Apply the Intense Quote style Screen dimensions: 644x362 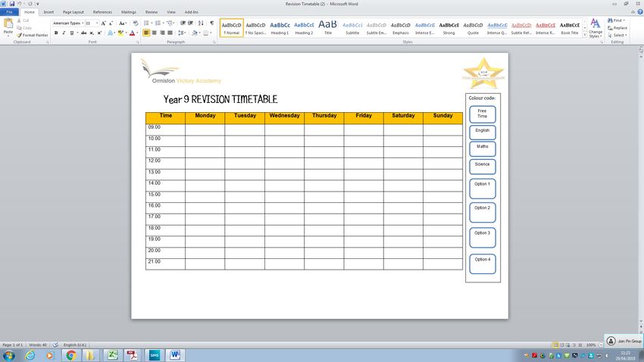coord(497,28)
